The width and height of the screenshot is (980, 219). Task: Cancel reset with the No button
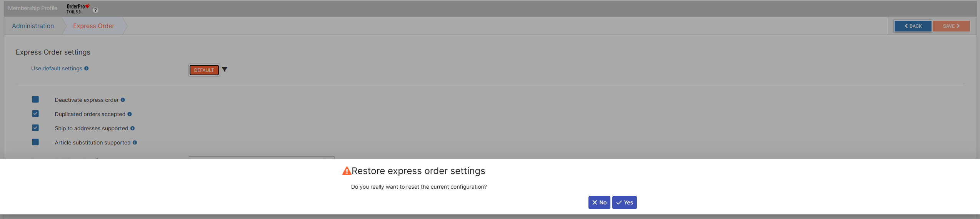click(599, 202)
